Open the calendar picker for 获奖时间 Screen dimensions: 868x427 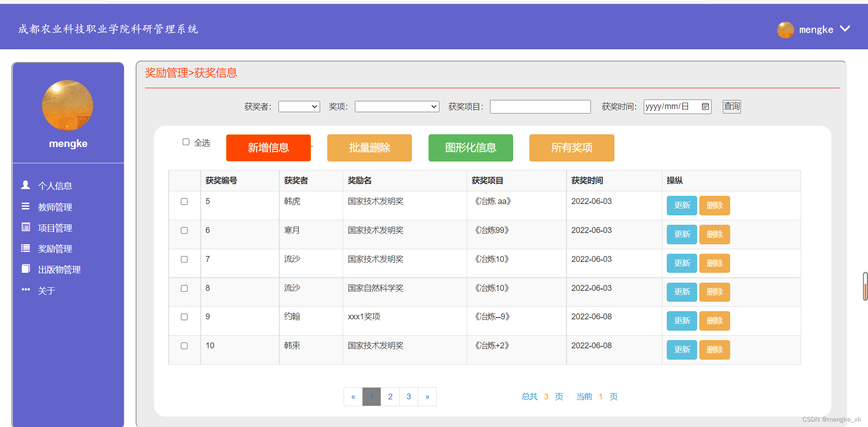click(705, 106)
